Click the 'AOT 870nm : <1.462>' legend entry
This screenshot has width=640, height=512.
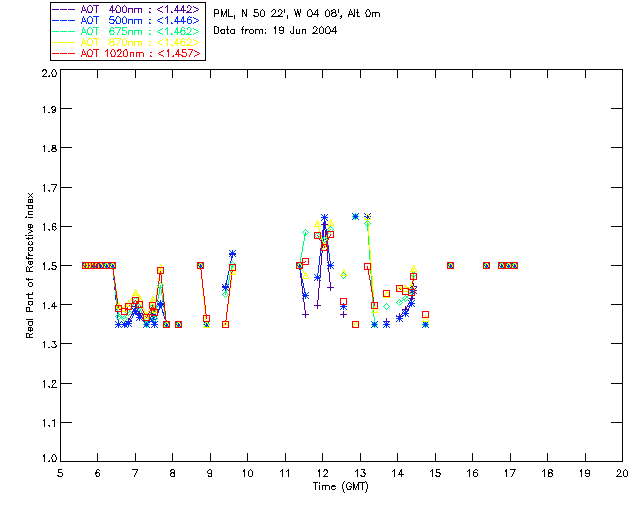[x=127, y=42]
